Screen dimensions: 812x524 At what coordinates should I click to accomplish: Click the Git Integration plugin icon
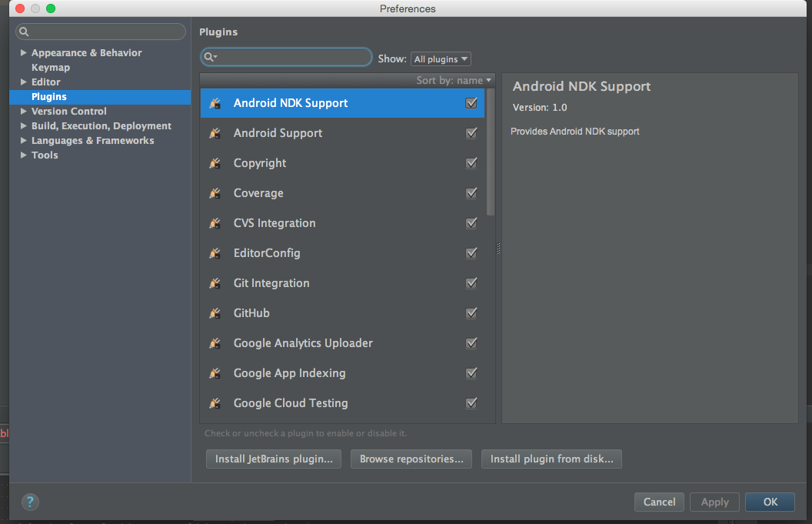[x=215, y=283]
